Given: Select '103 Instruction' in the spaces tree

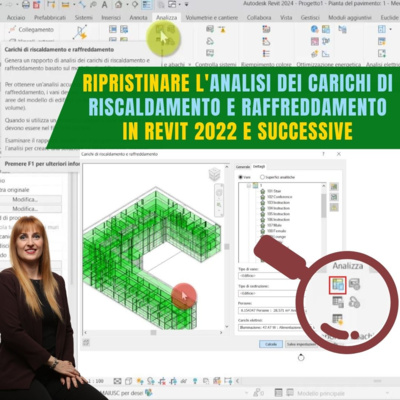Looking at the screenshot, I should pos(278,202).
